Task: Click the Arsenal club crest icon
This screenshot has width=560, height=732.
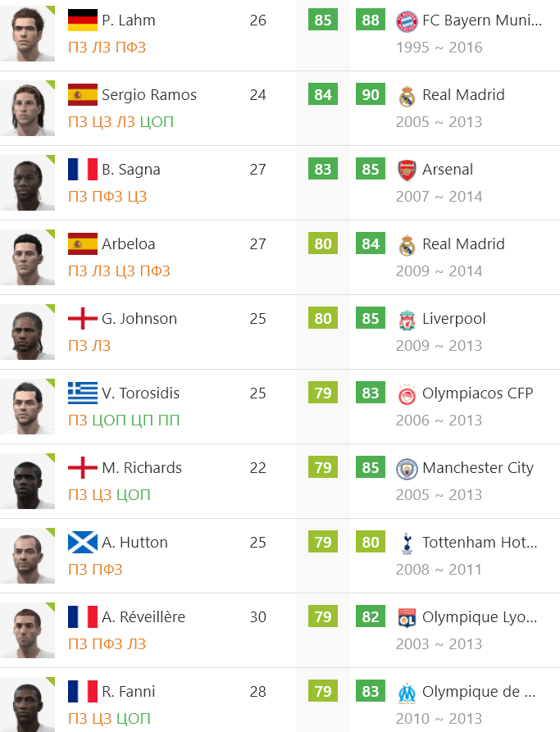Action: point(407,170)
